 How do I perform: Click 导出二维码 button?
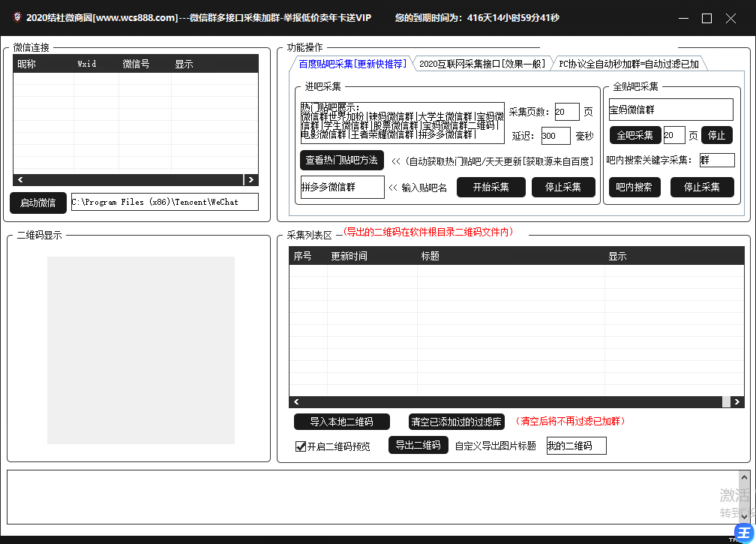(418, 445)
